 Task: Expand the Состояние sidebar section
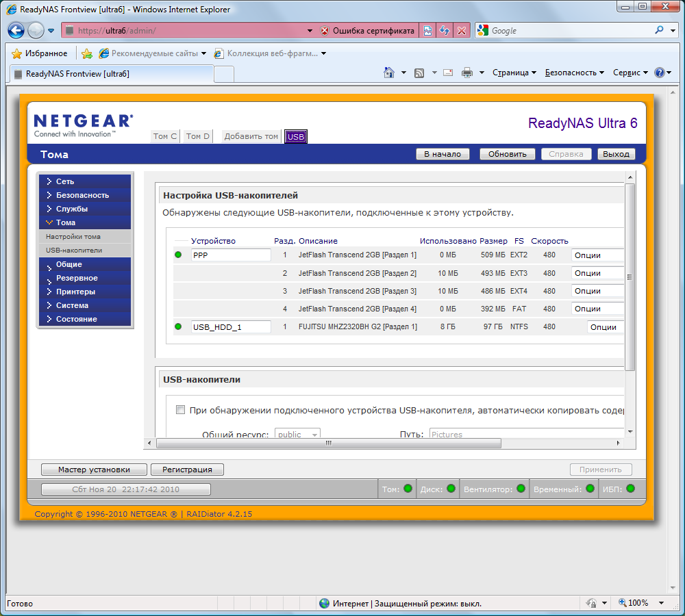tap(85, 319)
